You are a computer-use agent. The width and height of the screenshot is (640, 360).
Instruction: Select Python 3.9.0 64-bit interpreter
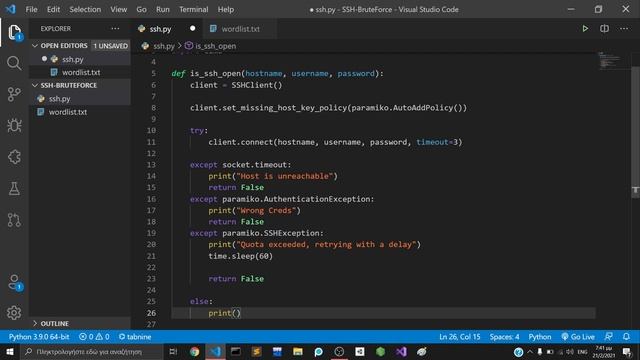pos(39,337)
